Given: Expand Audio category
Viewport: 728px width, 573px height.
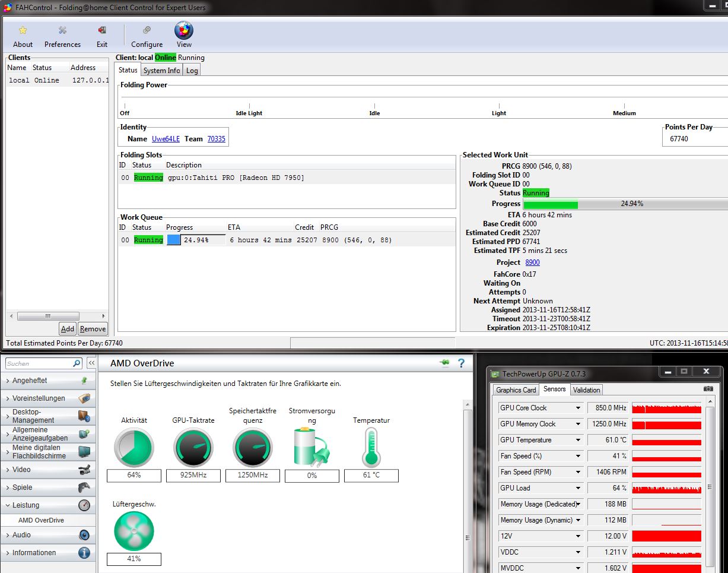Looking at the screenshot, I should pyautogui.click(x=47, y=535).
